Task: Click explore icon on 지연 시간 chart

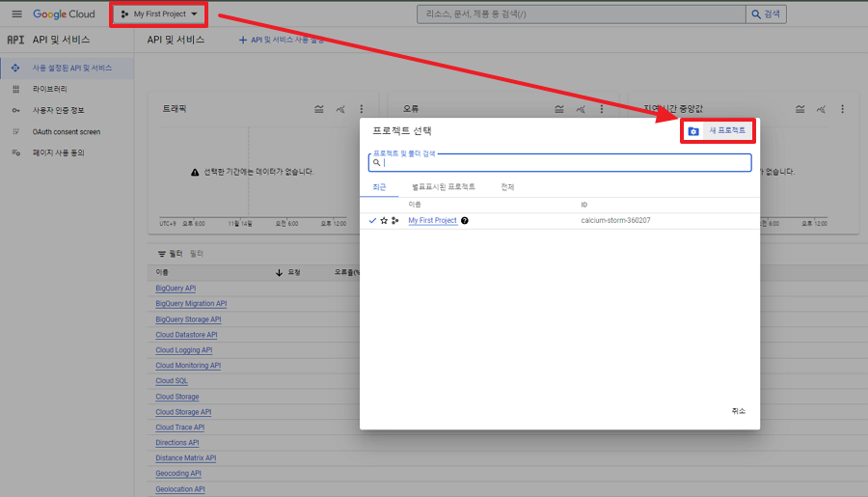Action: [821, 109]
